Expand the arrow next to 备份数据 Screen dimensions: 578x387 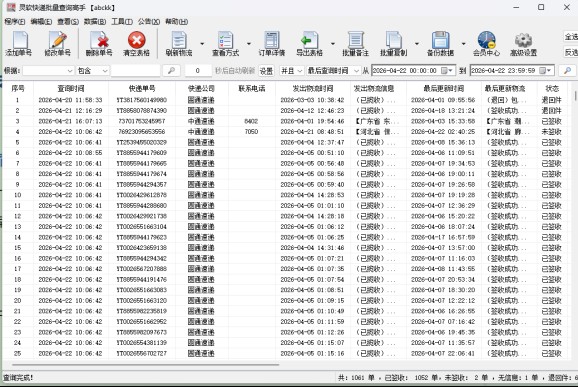click(463, 43)
